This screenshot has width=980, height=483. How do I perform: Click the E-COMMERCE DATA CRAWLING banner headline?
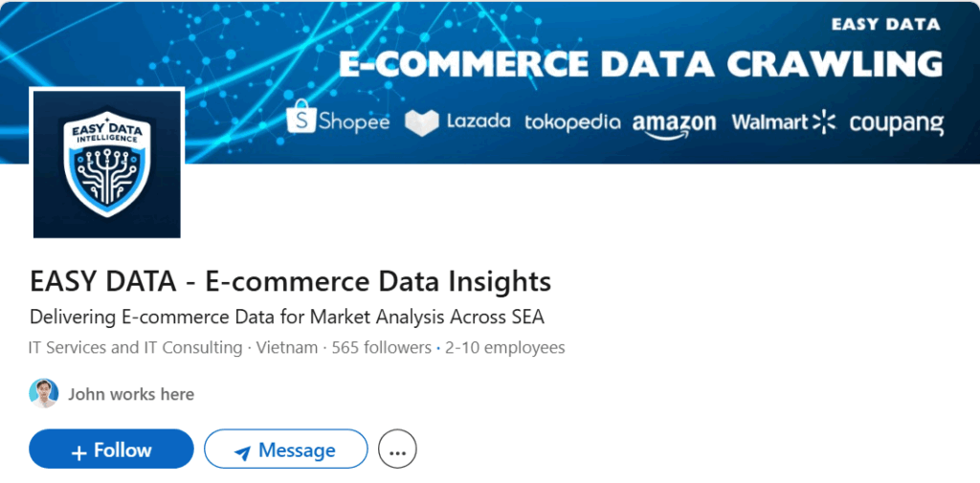click(x=640, y=64)
